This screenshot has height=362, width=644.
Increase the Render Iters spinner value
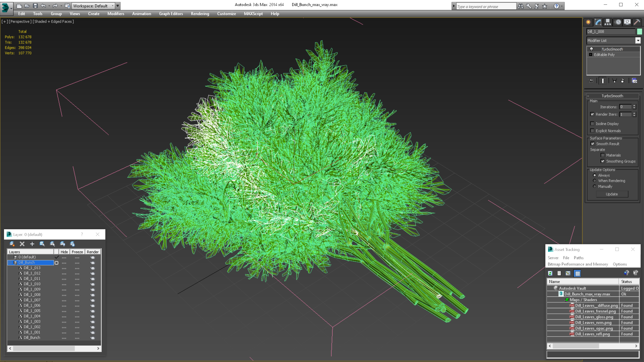634,113
